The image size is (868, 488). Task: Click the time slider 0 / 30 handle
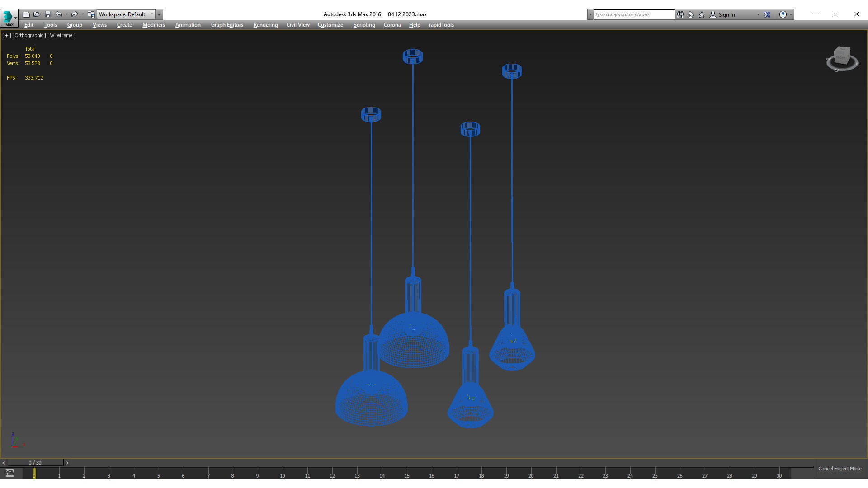point(35,463)
